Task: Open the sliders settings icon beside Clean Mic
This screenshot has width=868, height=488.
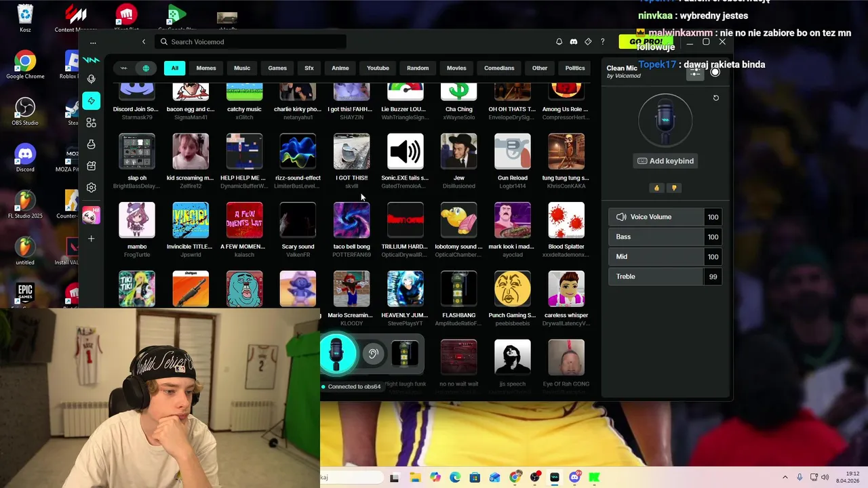Action: 695,72
